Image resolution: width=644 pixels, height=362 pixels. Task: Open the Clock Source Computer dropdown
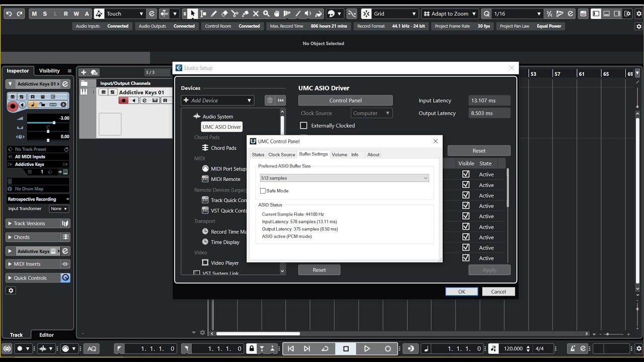[x=372, y=113]
